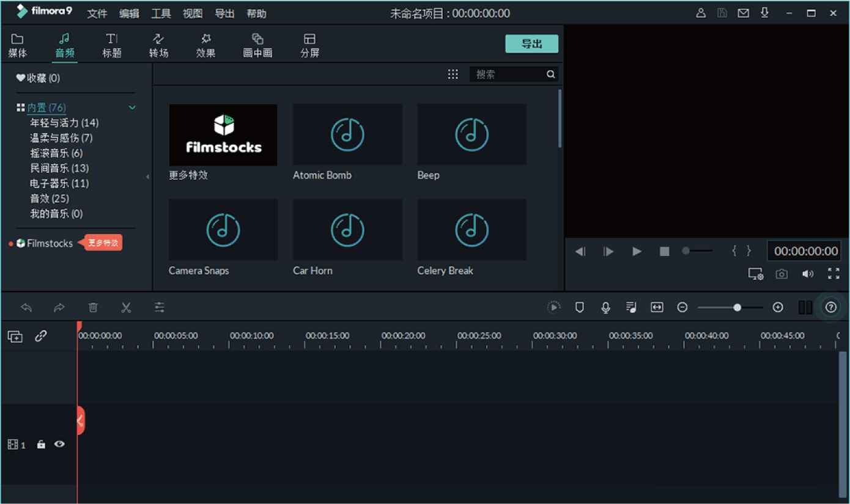Switch to the 标题 titles tab
This screenshot has width=850, height=504.
coord(112,46)
